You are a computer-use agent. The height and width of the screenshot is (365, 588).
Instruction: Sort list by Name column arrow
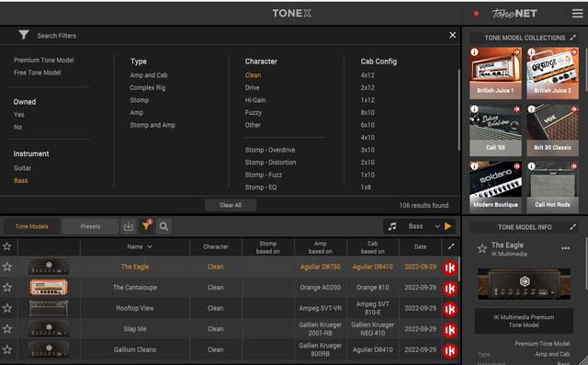150,246
